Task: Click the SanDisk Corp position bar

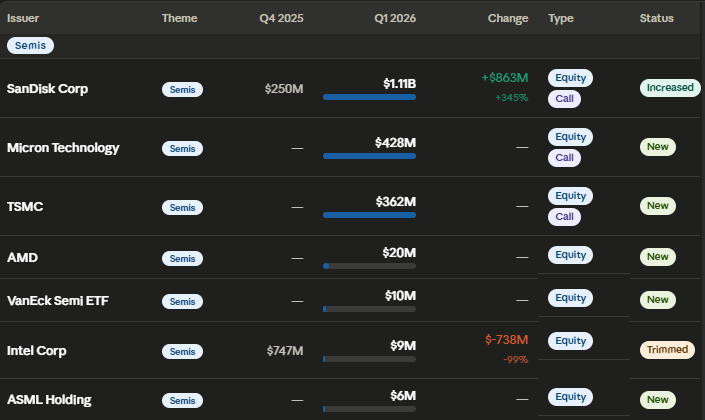Action: point(369,97)
